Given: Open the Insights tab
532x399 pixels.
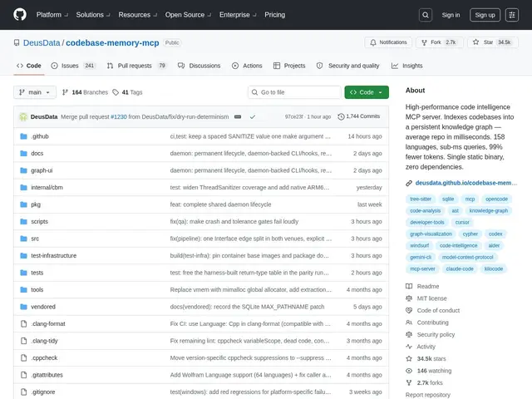Looking at the screenshot, I should click(x=406, y=66).
